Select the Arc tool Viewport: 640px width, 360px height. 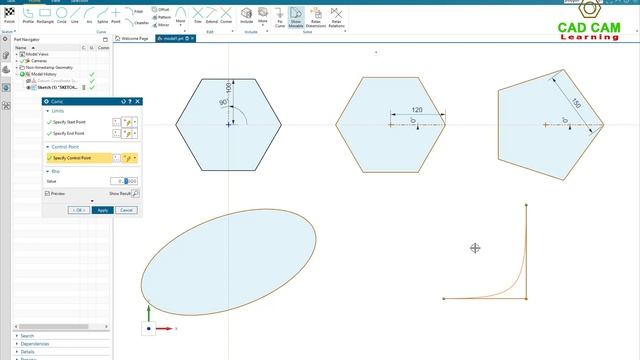pos(89,15)
